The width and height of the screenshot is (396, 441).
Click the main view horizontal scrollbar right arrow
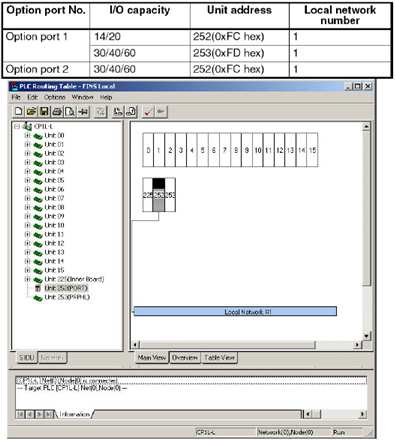point(357,344)
